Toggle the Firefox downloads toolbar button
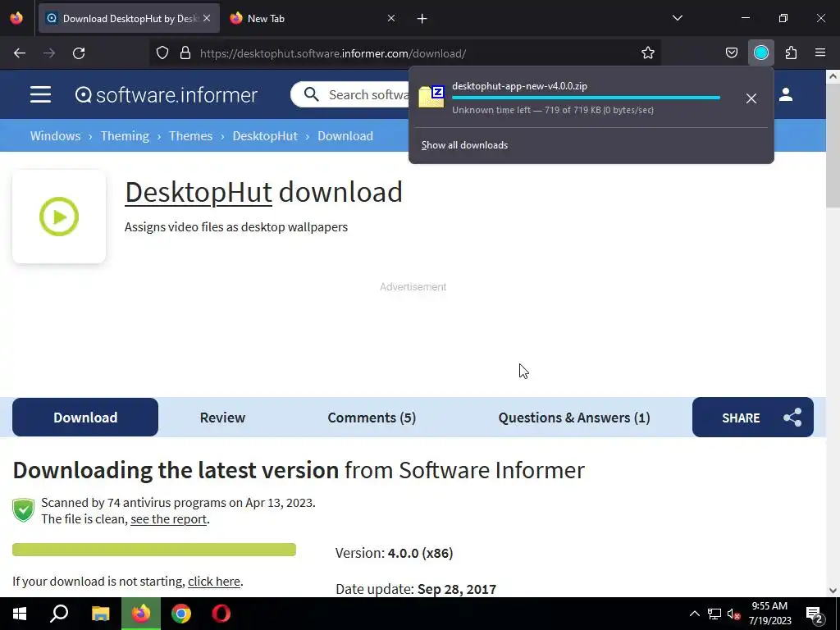The height and width of the screenshot is (630, 840). point(760,53)
